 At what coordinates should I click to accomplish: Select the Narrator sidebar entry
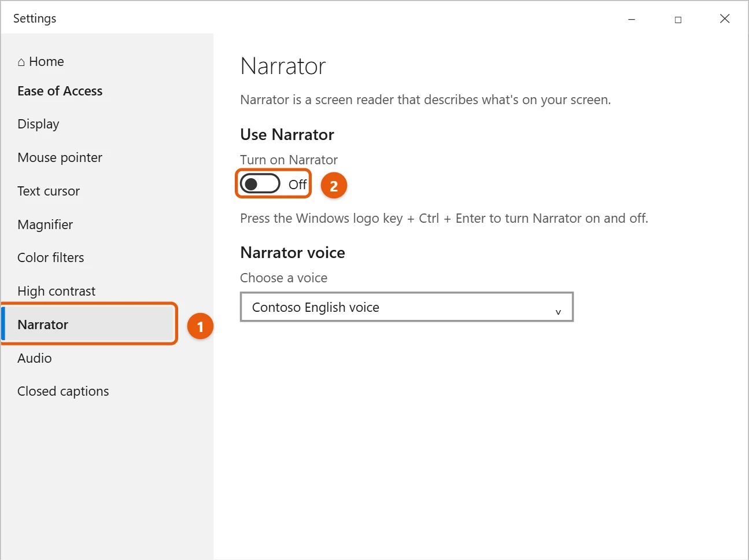point(89,325)
